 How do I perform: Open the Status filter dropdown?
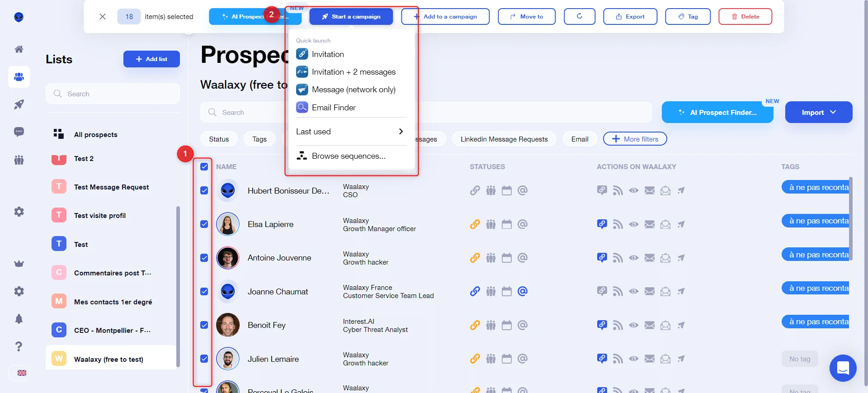[x=219, y=139]
